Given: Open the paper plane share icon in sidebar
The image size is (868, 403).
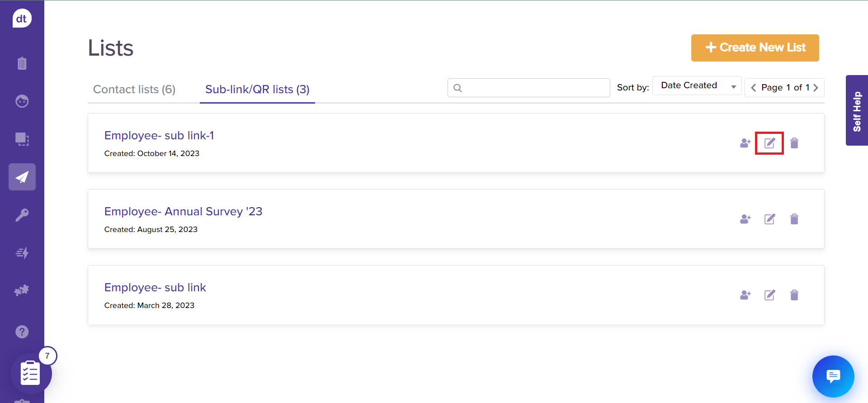Looking at the screenshot, I should [22, 177].
